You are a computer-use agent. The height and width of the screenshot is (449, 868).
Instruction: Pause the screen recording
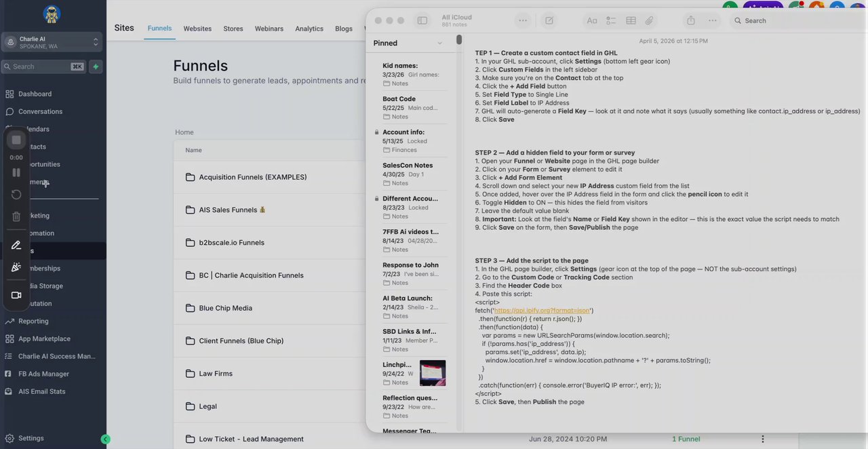pos(16,172)
